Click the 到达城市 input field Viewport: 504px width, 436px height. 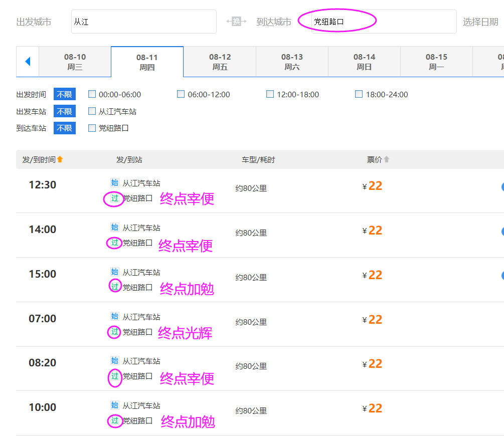point(384,22)
